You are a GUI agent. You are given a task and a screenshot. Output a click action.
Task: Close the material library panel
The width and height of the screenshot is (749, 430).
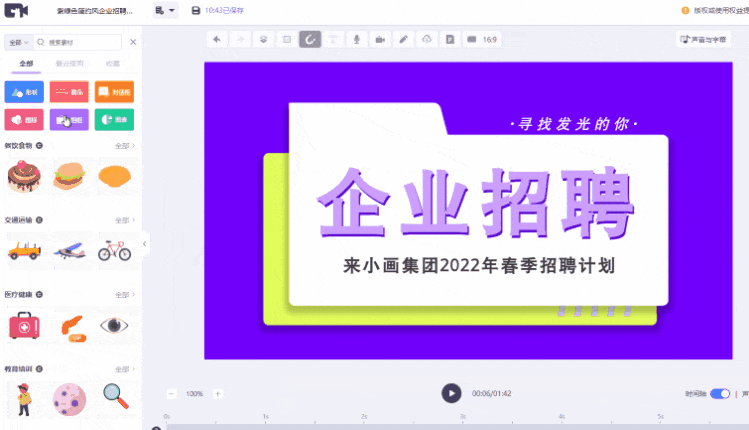[133, 42]
